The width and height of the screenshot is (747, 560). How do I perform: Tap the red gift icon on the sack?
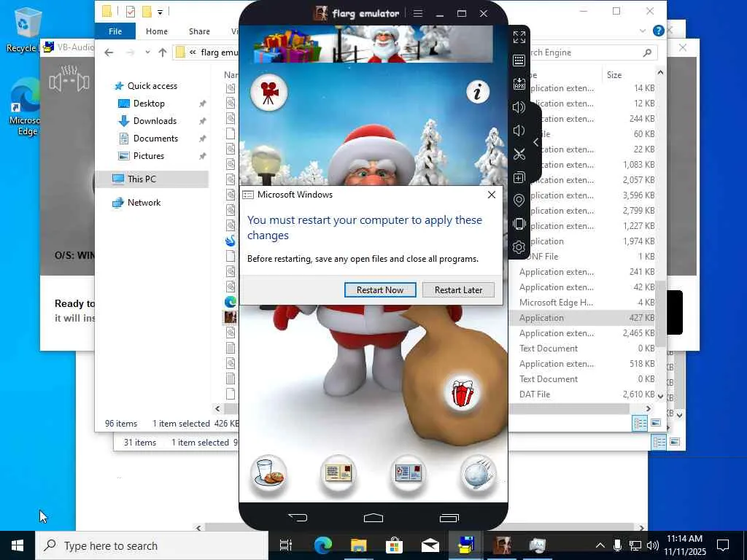(x=462, y=393)
